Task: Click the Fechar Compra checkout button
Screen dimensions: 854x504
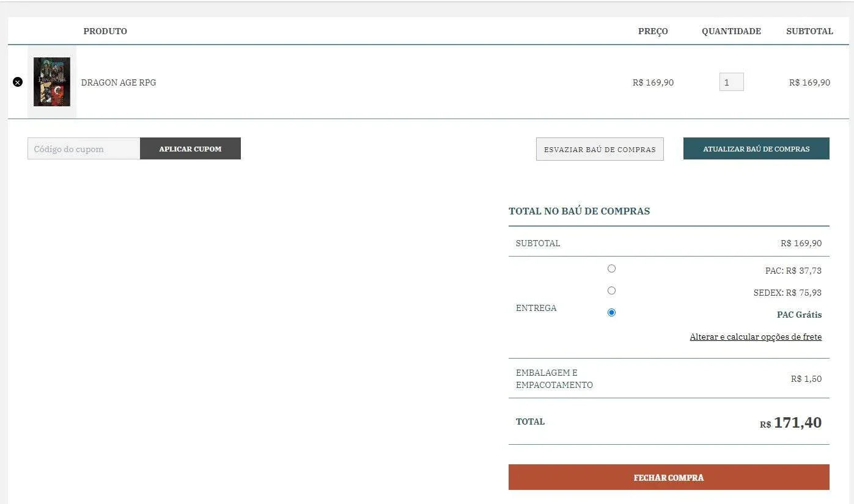Action: (x=669, y=477)
